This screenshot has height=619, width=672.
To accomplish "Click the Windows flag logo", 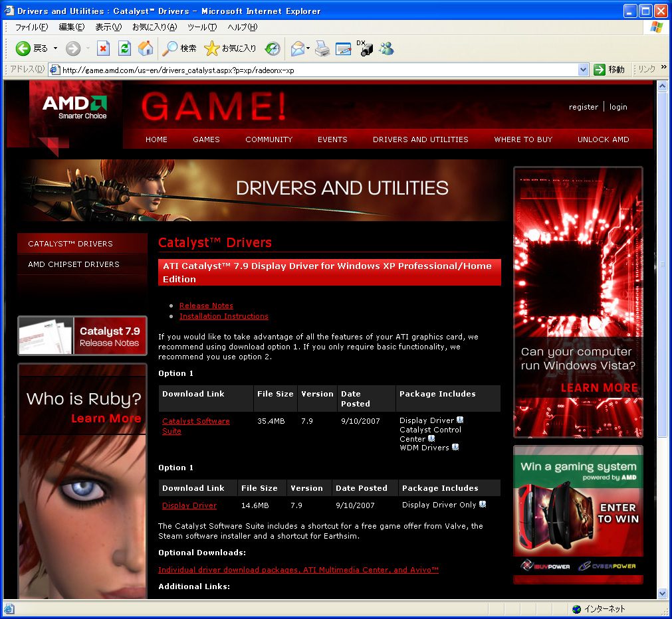I will (x=656, y=27).
